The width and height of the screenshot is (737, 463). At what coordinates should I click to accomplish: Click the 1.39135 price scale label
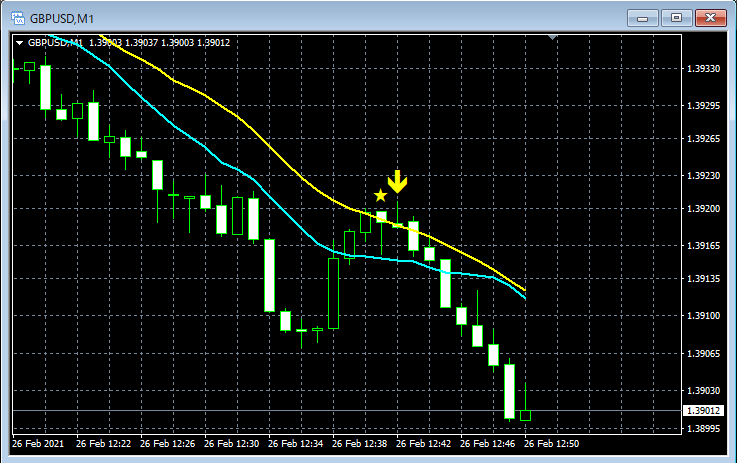703,278
